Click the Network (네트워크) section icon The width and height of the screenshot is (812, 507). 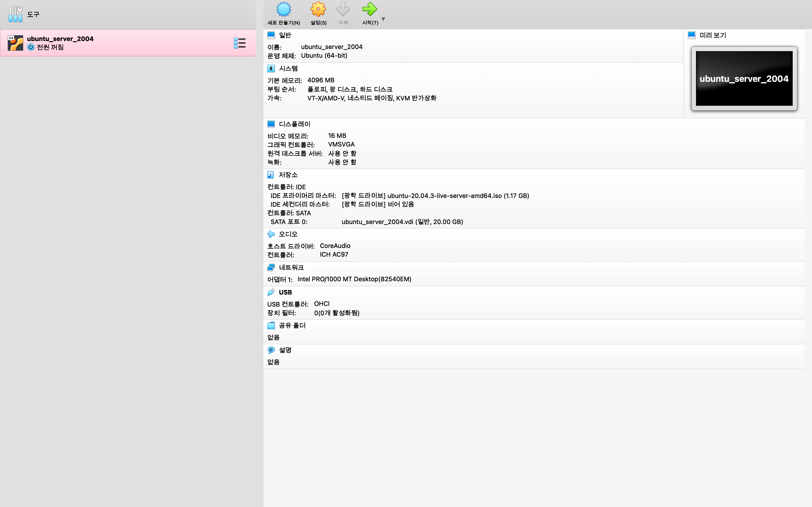271,267
